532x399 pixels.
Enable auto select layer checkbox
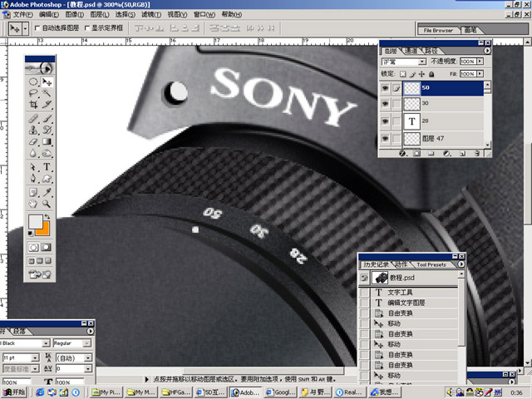click(37, 28)
